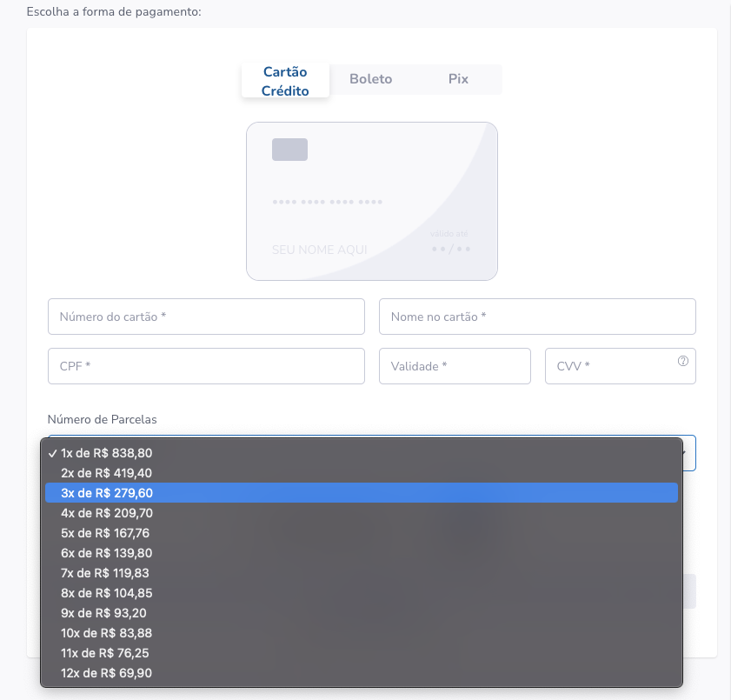Focus the Nome no cartão field
Image resolution: width=731 pixels, height=700 pixels.
[x=537, y=317]
